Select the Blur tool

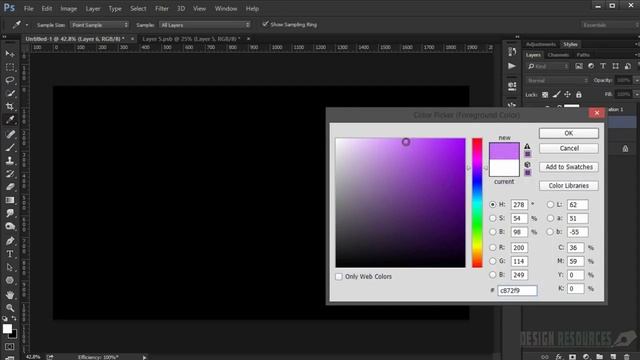point(10,213)
